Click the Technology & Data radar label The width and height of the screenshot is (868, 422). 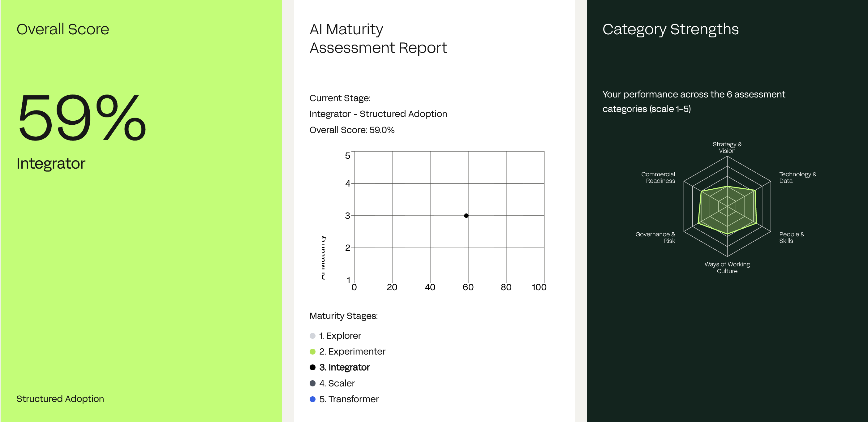click(x=797, y=177)
